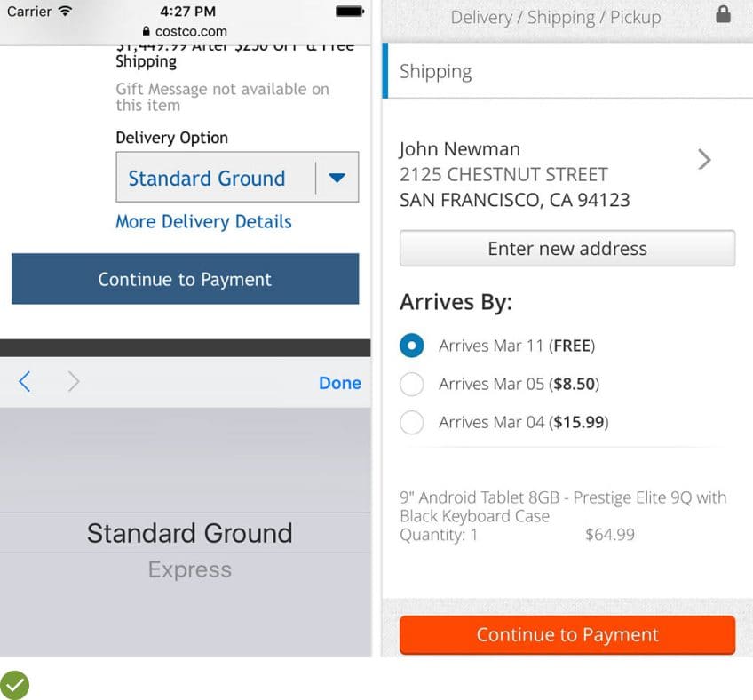Tap the padlock beside costco.com

point(134,31)
